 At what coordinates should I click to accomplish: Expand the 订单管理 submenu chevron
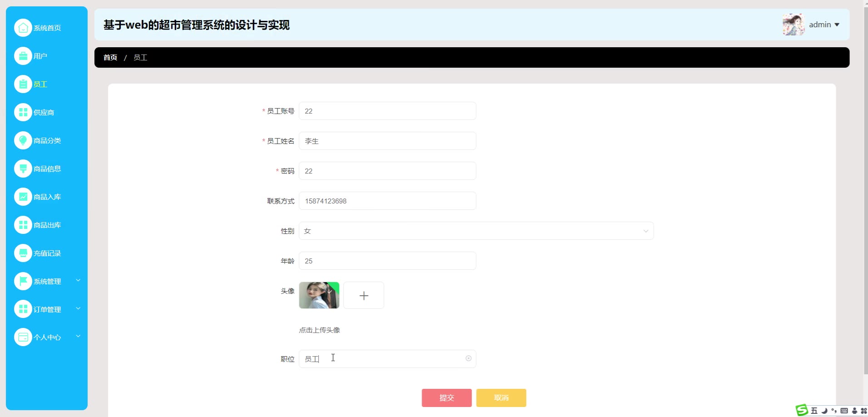click(x=78, y=308)
